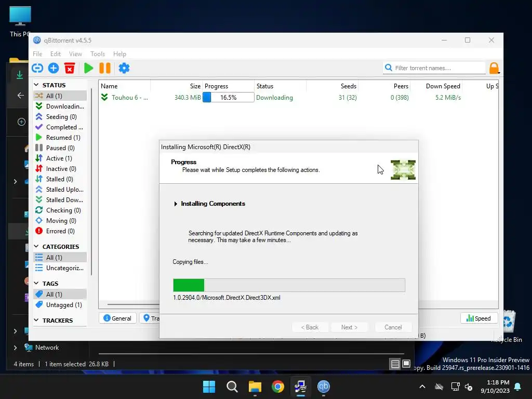Sort by Seeds column header

click(332, 86)
